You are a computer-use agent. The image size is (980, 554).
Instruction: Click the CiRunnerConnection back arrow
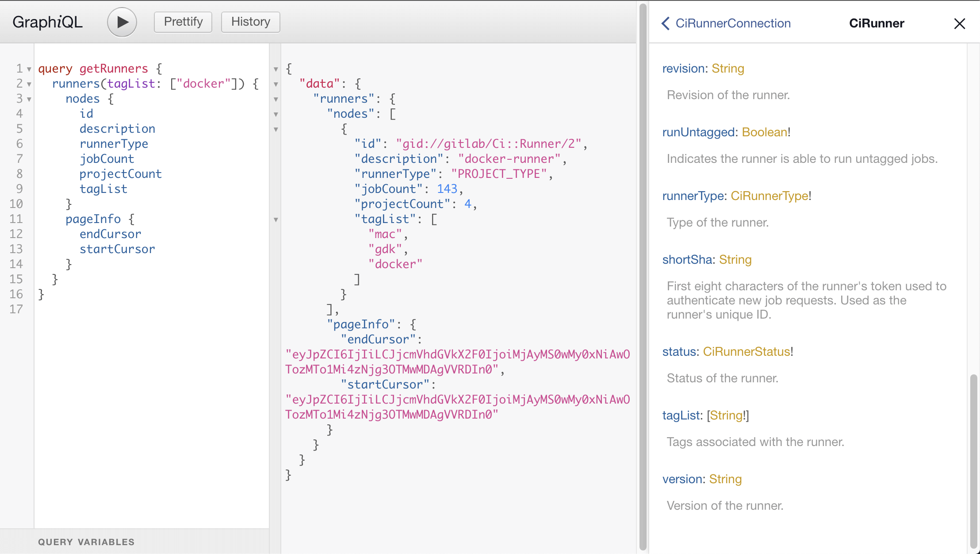tap(666, 23)
